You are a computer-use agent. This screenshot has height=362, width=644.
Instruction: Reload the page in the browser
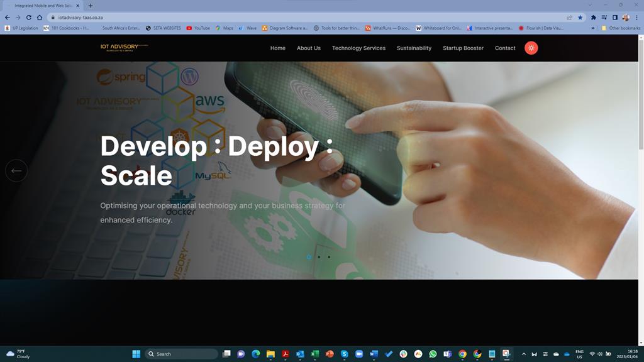coord(28,18)
